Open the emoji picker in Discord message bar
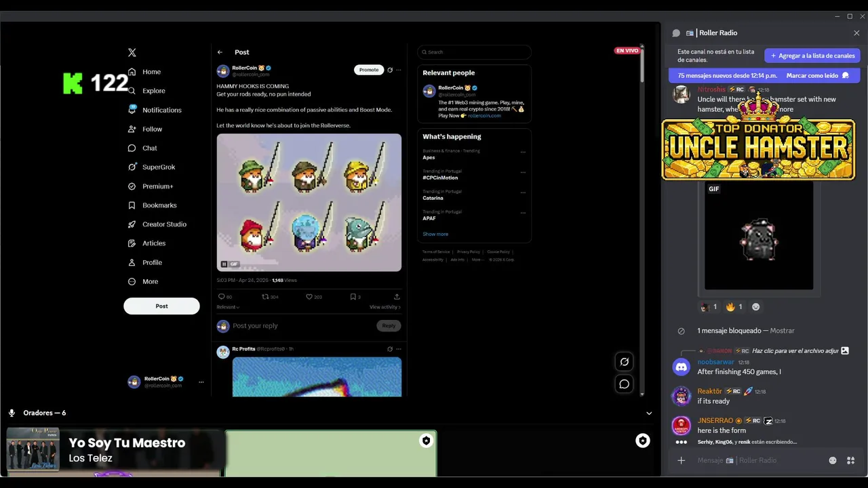Screen dimensions: 868x488 point(833,461)
